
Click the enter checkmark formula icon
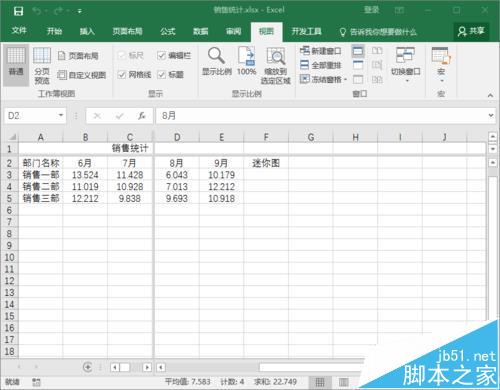pos(119,116)
